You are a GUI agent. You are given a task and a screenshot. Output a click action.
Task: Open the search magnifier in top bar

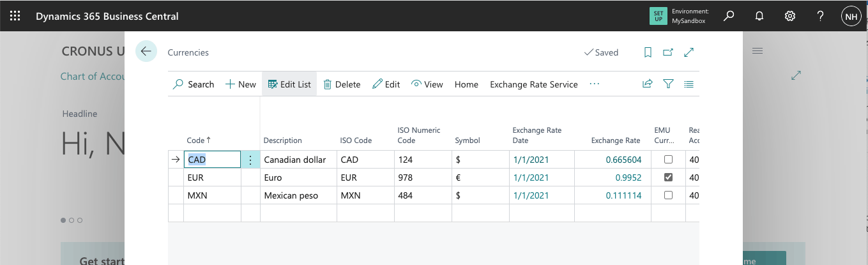click(729, 16)
